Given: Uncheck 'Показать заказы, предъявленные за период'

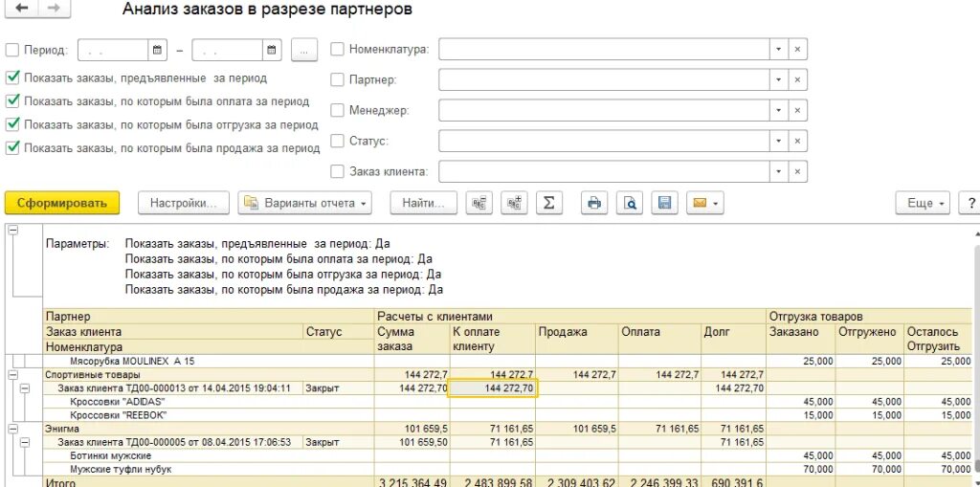Looking at the screenshot, I should (11, 78).
